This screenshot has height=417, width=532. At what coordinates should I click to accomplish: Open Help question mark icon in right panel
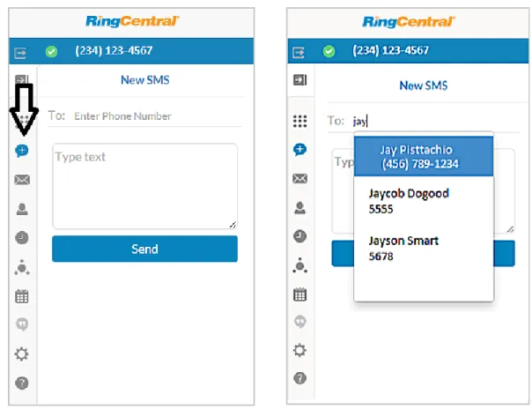click(300, 378)
